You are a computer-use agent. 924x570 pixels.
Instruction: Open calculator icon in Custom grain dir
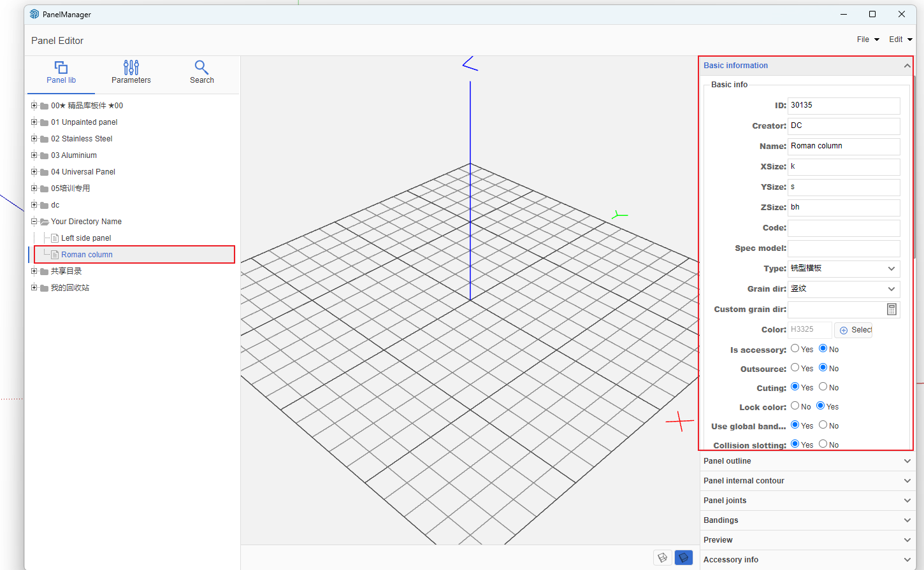click(892, 310)
